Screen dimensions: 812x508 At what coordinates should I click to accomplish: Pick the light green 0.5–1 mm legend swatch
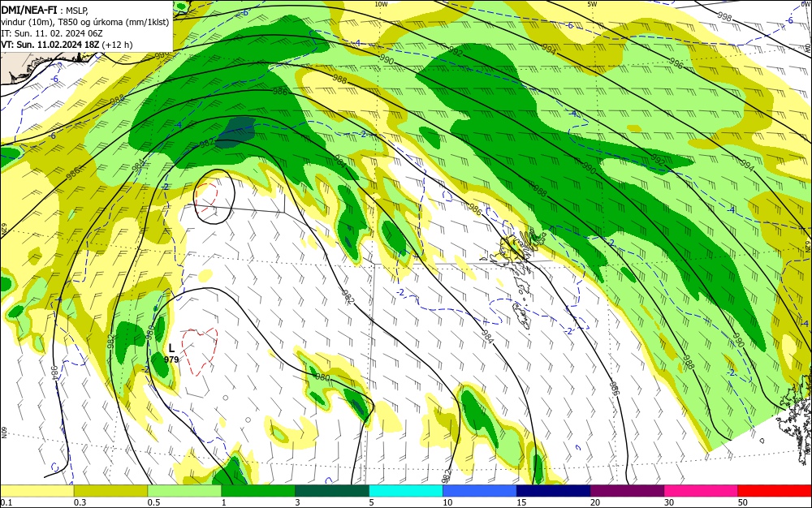[x=184, y=491]
